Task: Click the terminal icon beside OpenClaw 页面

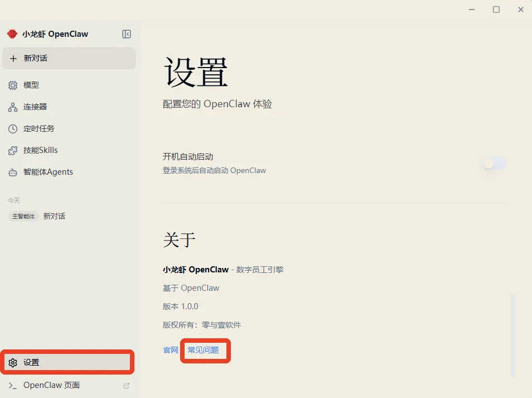Action: point(13,385)
